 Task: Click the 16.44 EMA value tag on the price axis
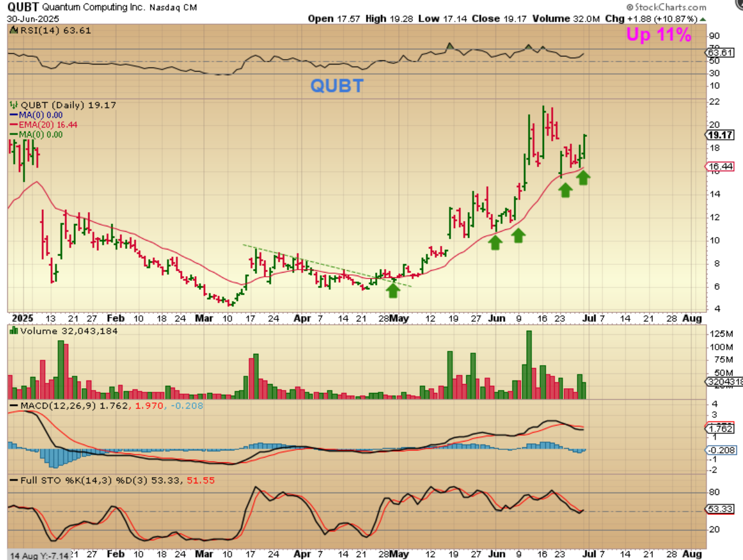(x=719, y=167)
